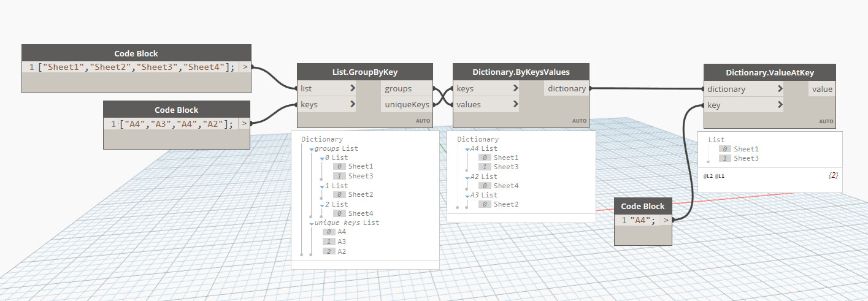Image resolution: width=868 pixels, height=301 pixels.
Task: Select the title of the "A4"; code block
Action: [x=643, y=206]
